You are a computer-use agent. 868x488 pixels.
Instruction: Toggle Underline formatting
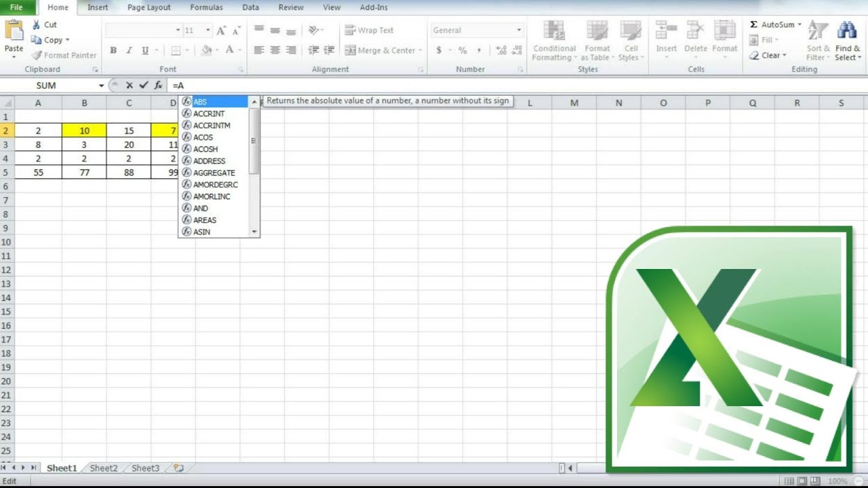(145, 50)
